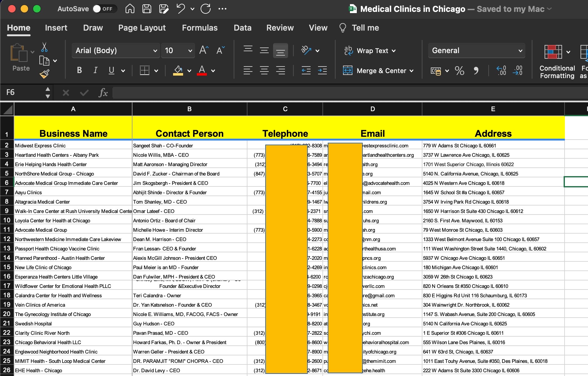588x376 pixels.
Task: Select Middle Align icon
Action: [x=264, y=51]
